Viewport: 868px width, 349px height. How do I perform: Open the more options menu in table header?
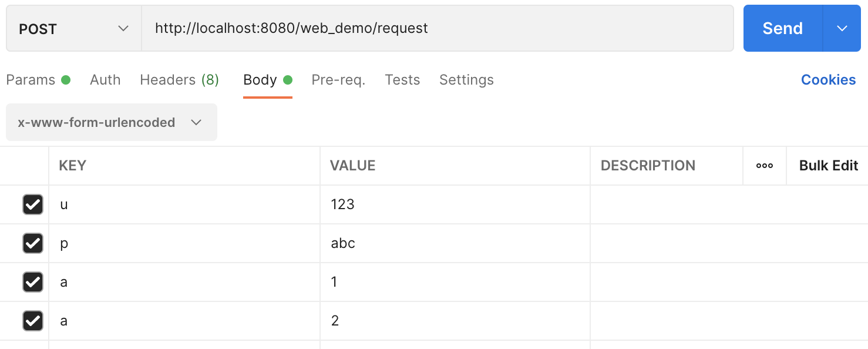point(765,166)
